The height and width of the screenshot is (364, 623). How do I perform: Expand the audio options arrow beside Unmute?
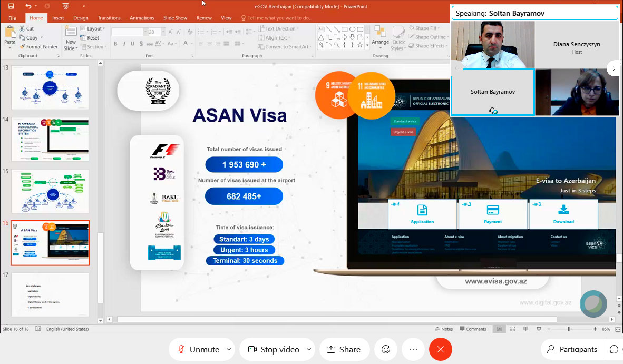(229, 349)
